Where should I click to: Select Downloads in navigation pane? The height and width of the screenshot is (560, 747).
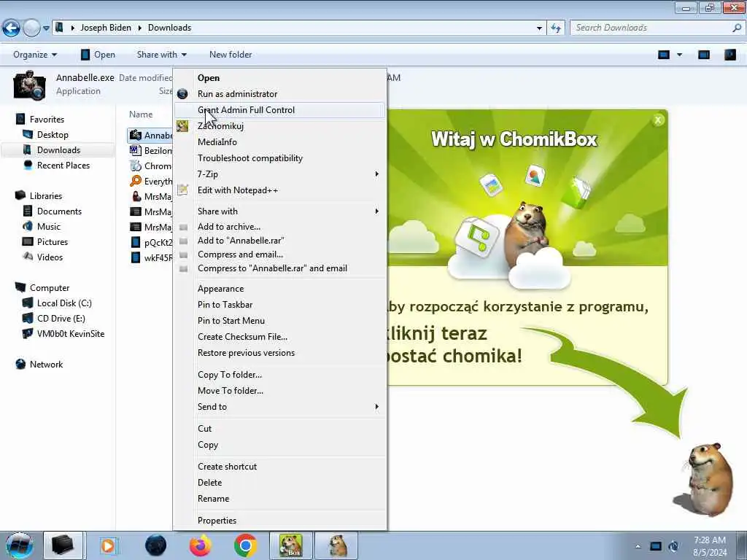coord(58,150)
